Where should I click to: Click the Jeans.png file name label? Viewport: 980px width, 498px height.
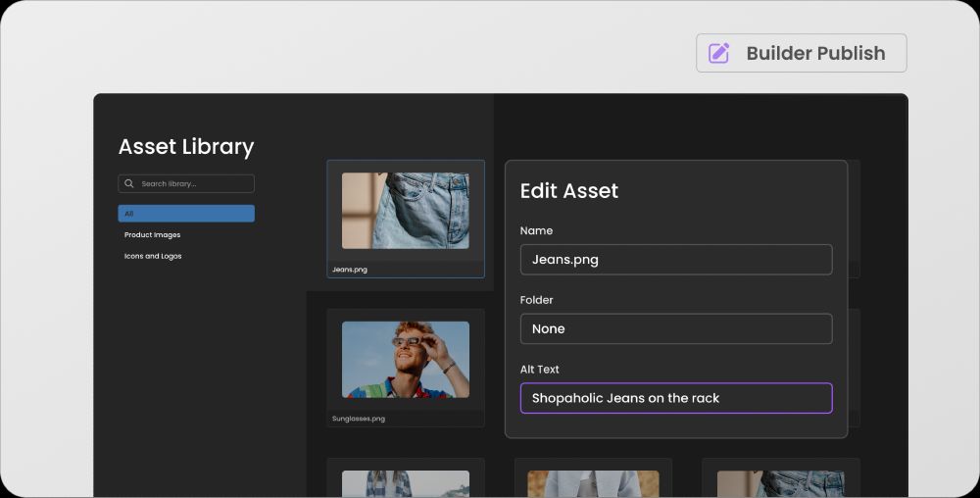click(x=350, y=270)
